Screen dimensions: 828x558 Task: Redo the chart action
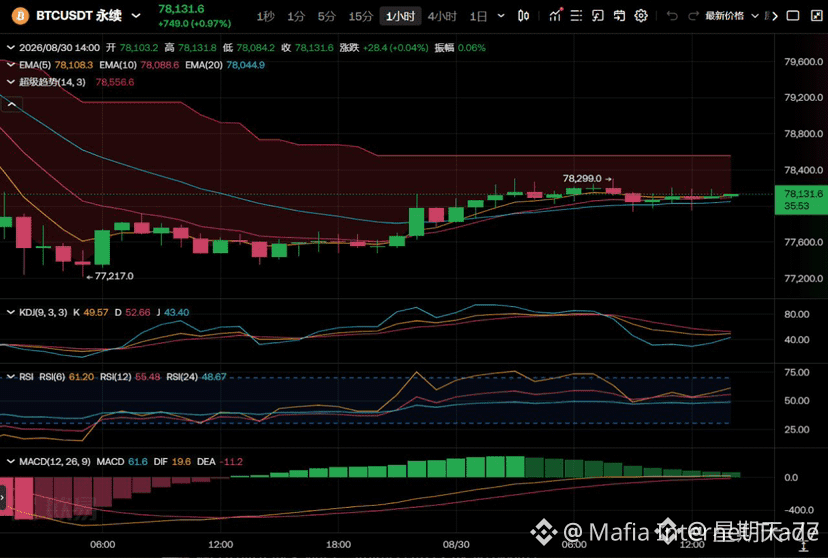[693, 16]
